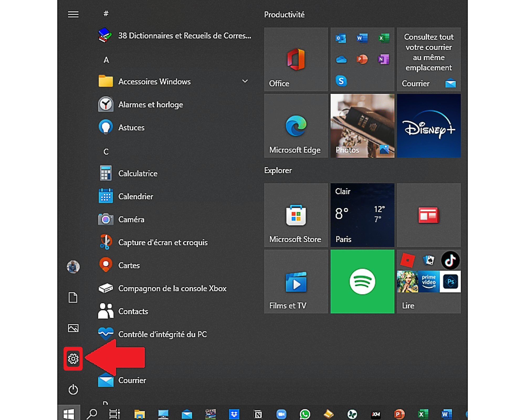
Task: Click the Power button icon
Action: tap(73, 390)
